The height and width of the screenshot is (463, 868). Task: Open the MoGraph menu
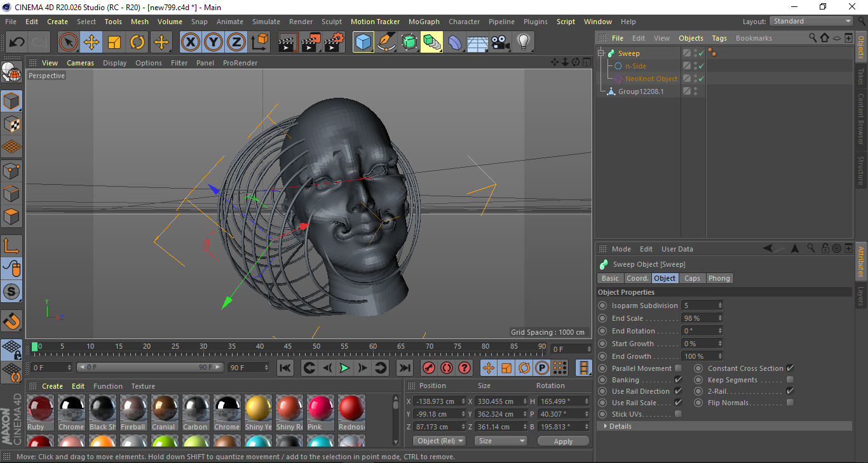(424, 22)
